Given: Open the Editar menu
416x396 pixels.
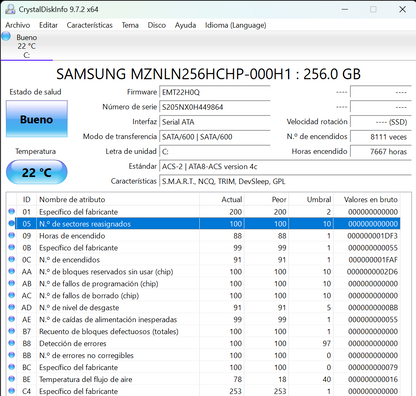Looking at the screenshot, I should (x=48, y=25).
